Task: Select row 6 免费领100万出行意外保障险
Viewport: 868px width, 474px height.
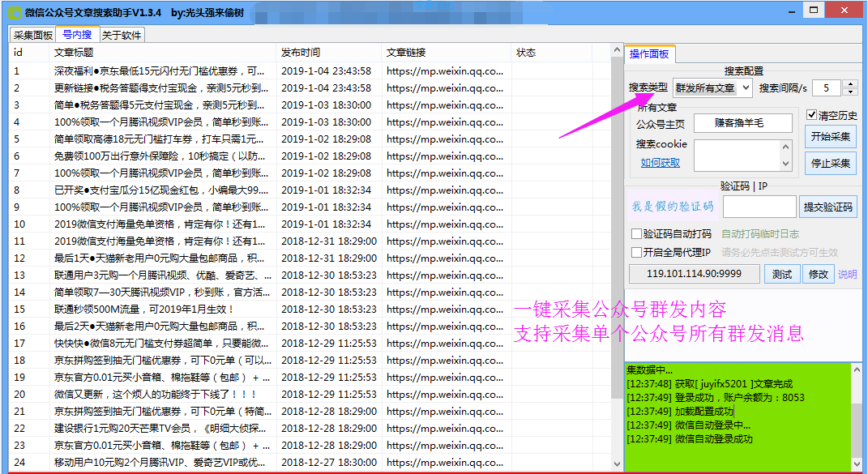Action: pyautogui.click(x=310, y=156)
